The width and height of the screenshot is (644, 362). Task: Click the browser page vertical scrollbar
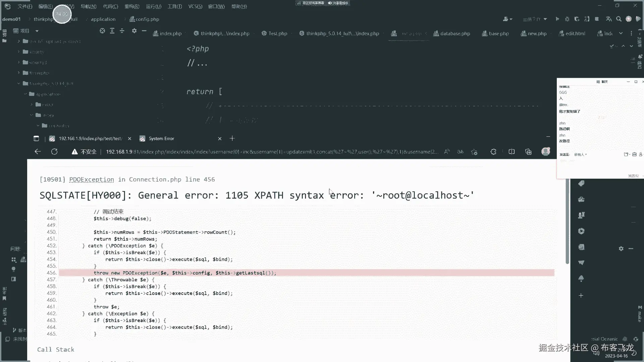567,221
